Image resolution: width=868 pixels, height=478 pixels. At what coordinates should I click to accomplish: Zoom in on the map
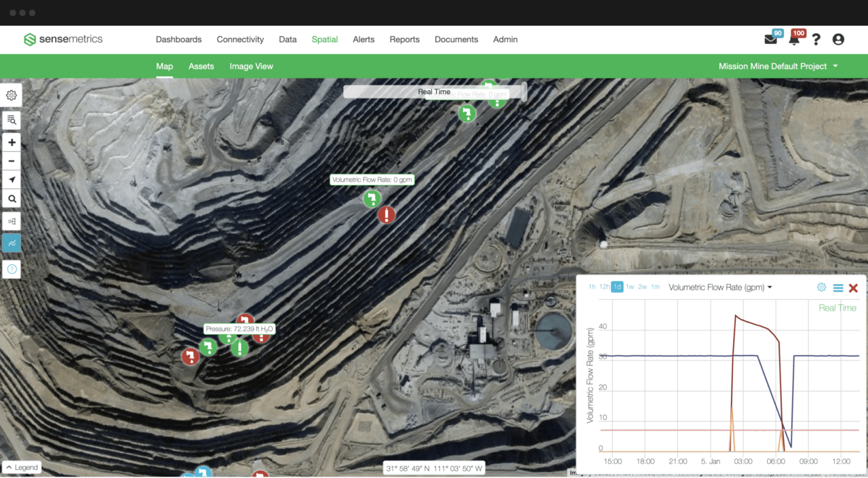click(x=11, y=142)
